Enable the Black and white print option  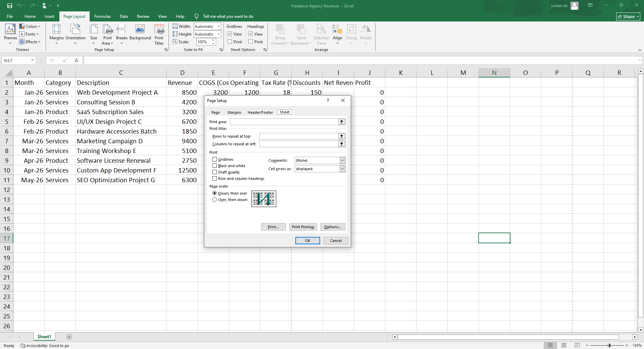(x=215, y=166)
